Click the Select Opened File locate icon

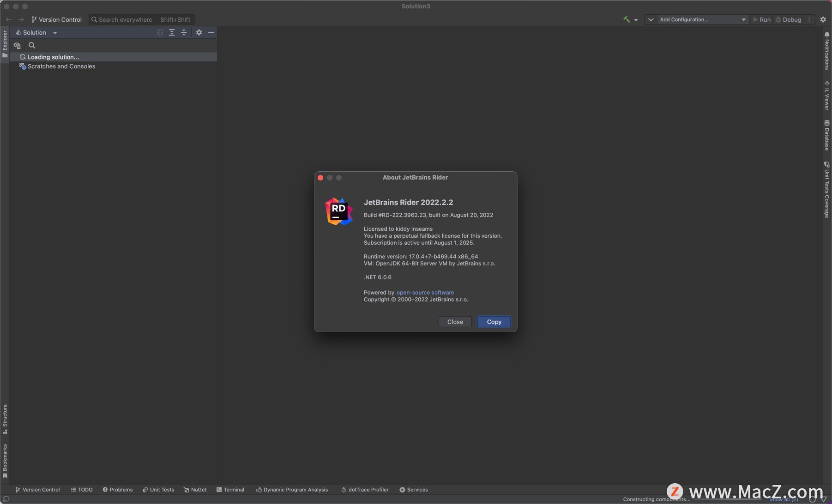tap(160, 32)
